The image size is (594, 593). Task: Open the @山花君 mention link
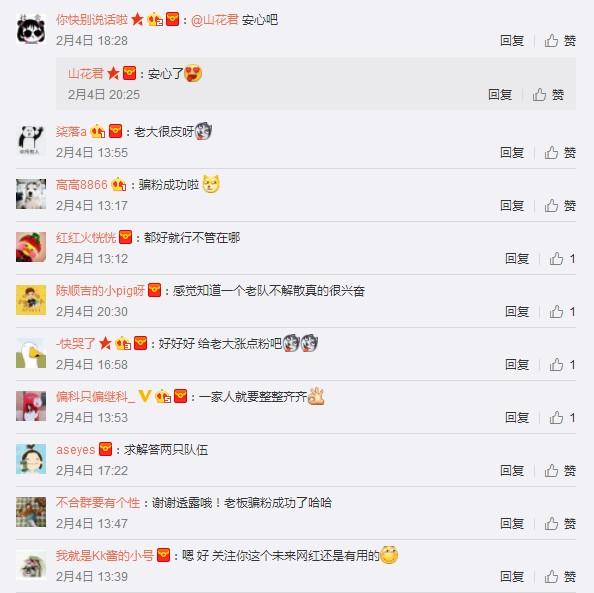click(214, 20)
